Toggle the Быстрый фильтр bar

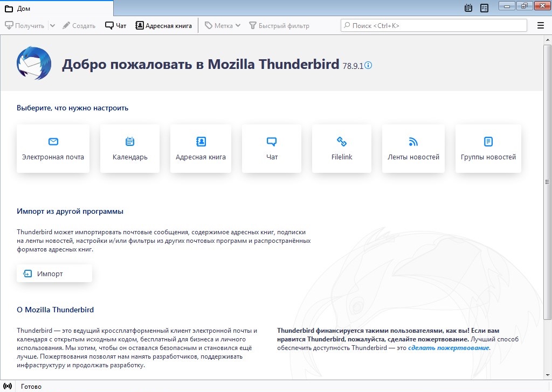[279, 25]
